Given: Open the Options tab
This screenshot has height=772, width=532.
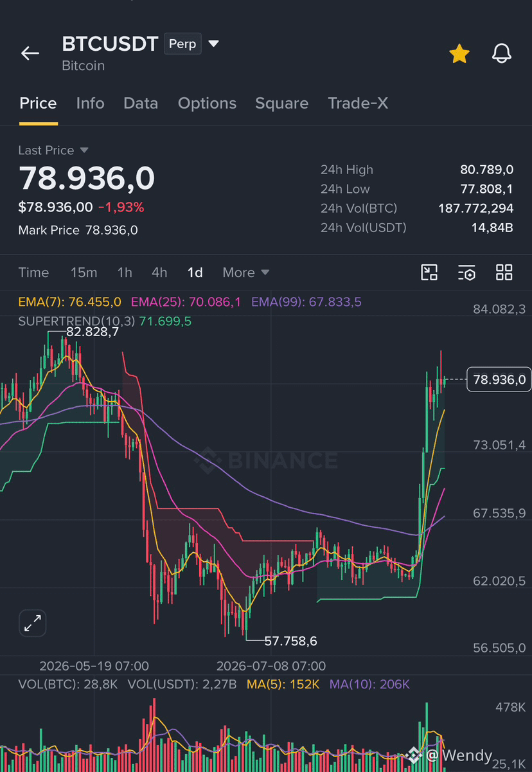Looking at the screenshot, I should point(207,103).
